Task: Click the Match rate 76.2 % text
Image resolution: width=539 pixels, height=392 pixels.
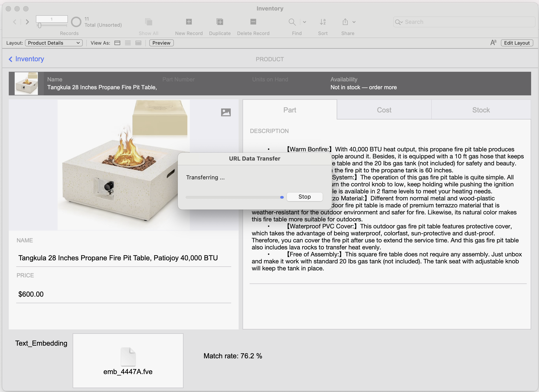Action: point(233,356)
